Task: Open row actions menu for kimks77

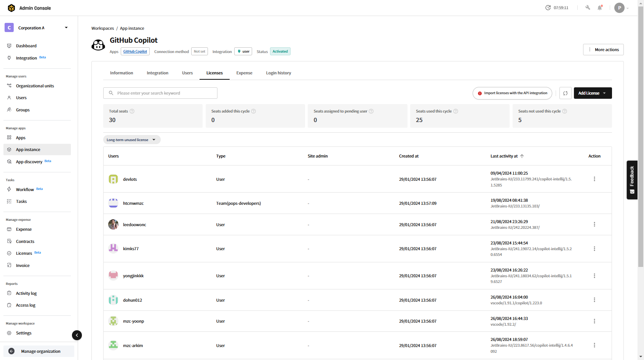Action: point(594,249)
